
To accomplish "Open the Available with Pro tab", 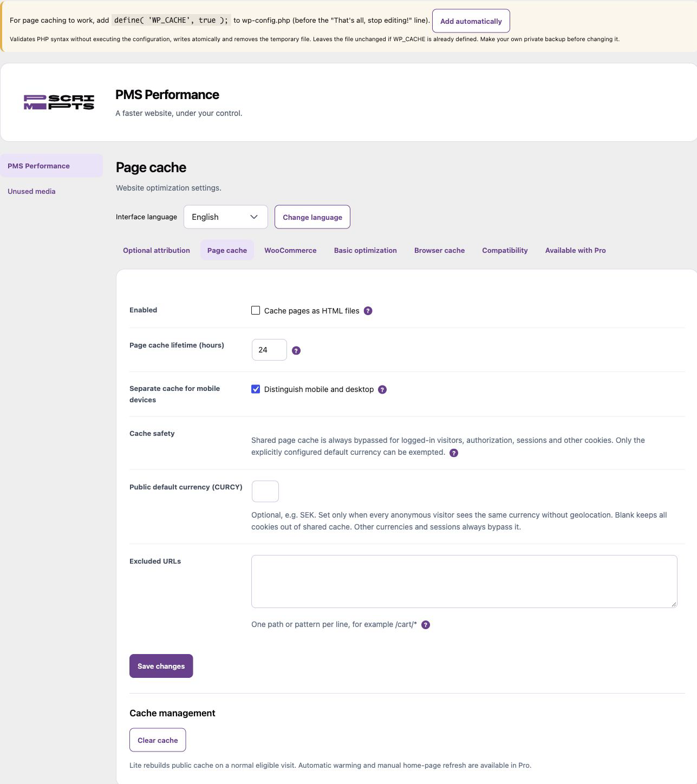I will [x=575, y=250].
